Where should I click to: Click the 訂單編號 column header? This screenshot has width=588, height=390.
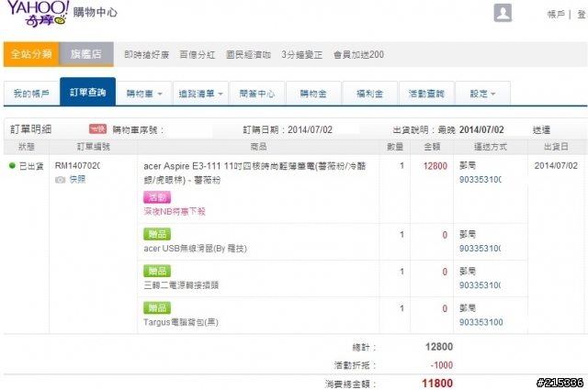click(x=94, y=147)
